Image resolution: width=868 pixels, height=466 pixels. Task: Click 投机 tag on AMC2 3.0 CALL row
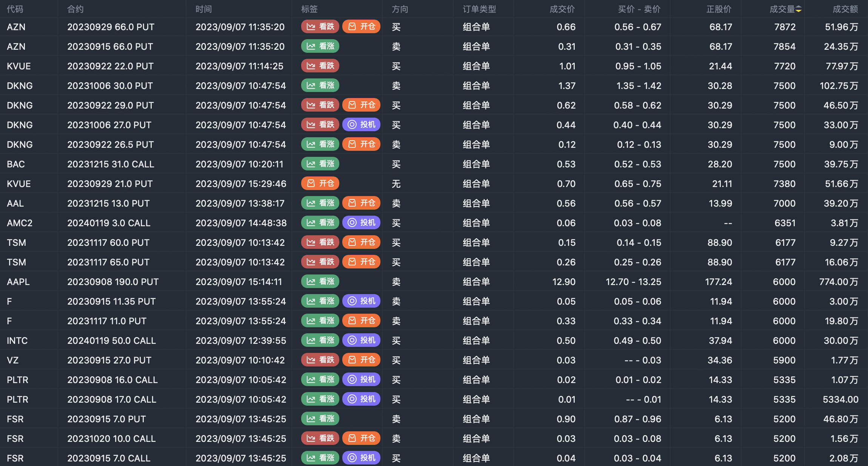pyautogui.click(x=361, y=223)
